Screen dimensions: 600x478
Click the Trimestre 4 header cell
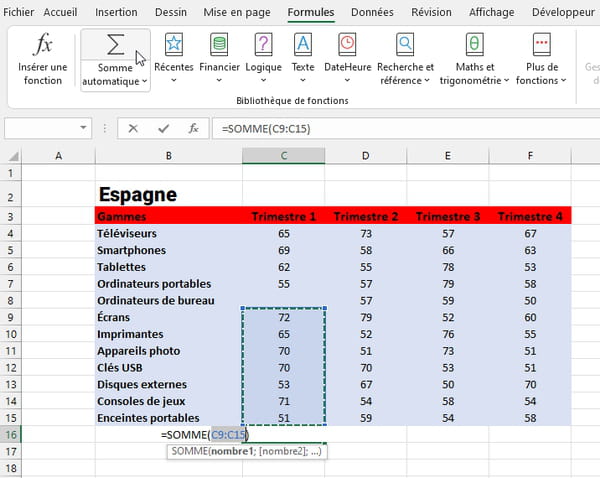530,216
